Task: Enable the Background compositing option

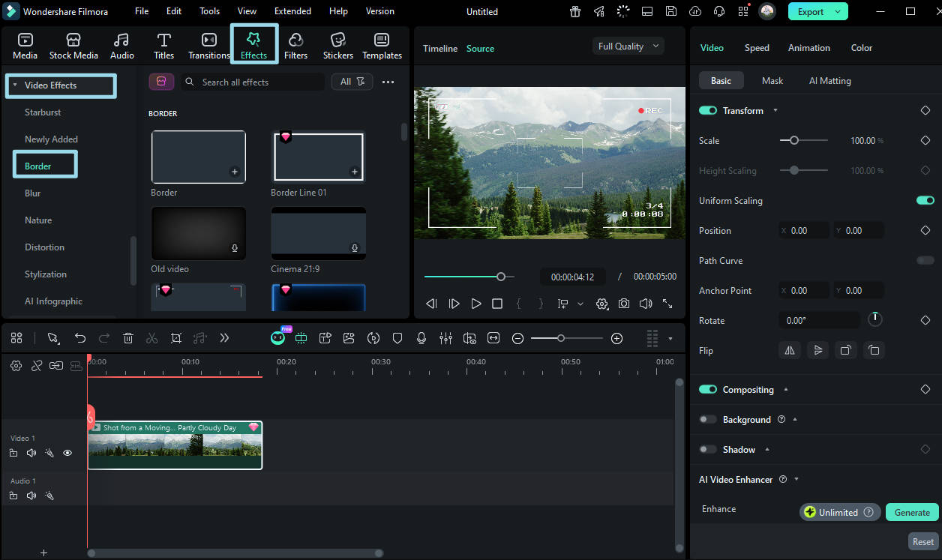Action: (707, 419)
